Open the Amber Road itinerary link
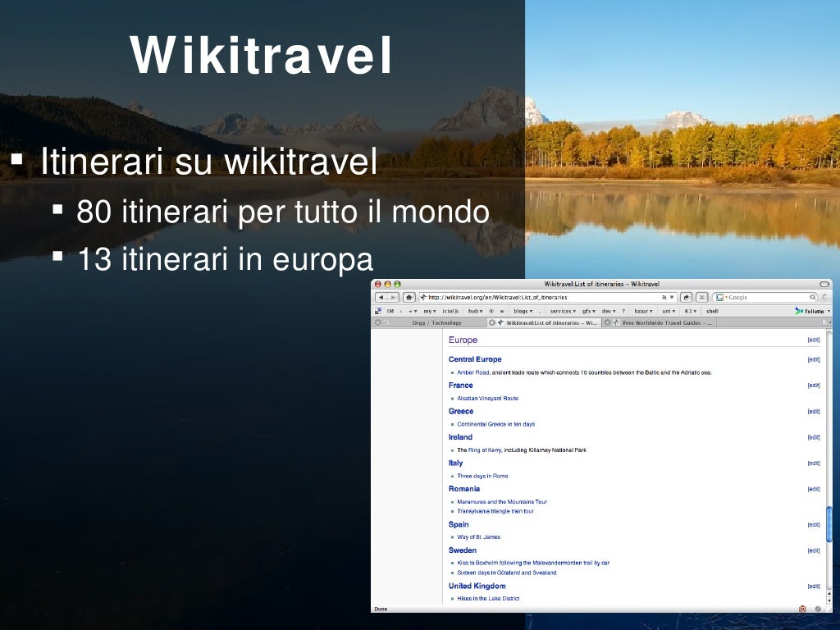 pyautogui.click(x=473, y=372)
